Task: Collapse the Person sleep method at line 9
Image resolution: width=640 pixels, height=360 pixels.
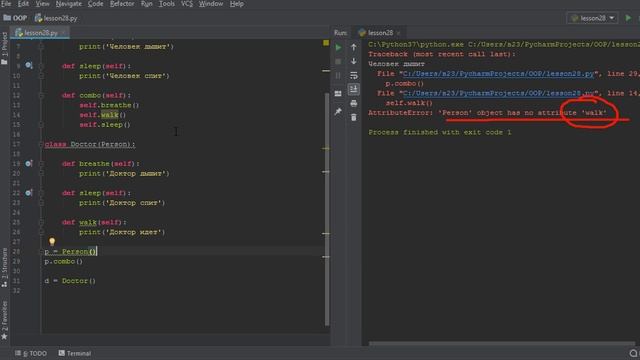Action: coord(41,66)
